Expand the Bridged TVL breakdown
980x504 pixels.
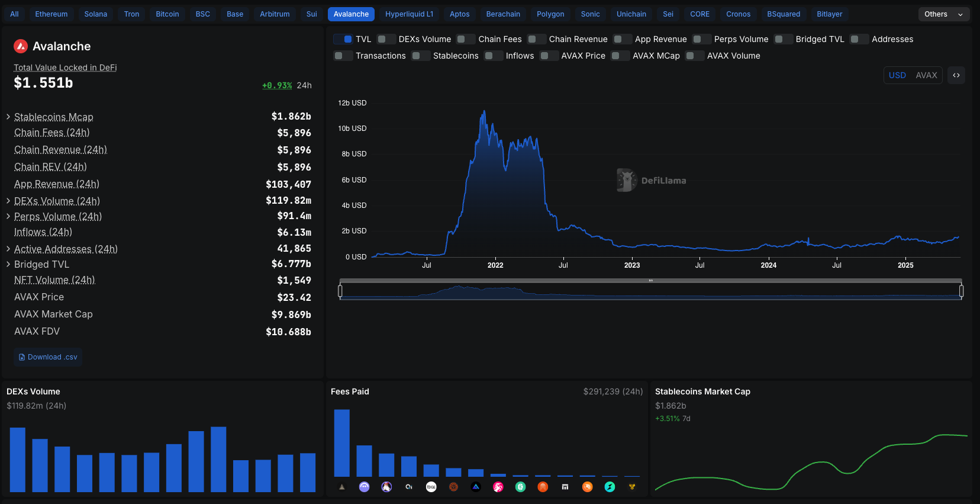(x=8, y=264)
